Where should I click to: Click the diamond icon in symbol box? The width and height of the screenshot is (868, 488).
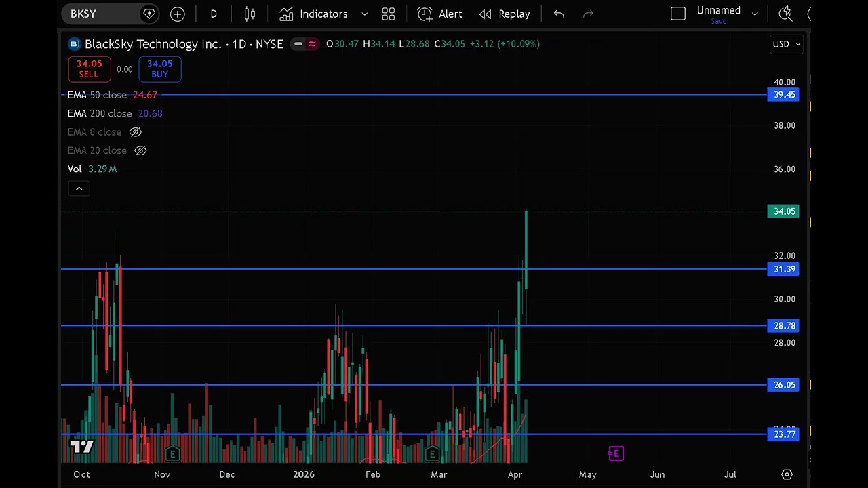[x=149, y=14]
